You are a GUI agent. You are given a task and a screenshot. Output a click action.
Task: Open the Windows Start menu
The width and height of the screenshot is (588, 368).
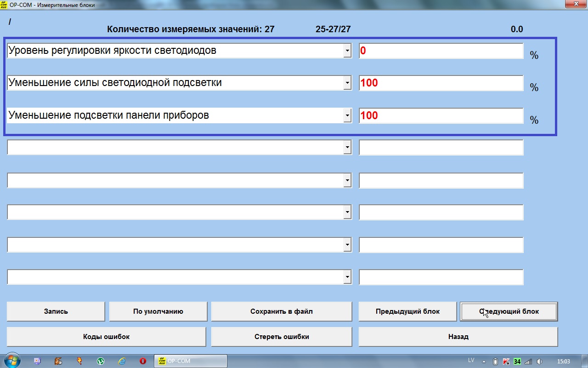click(11, 361)
